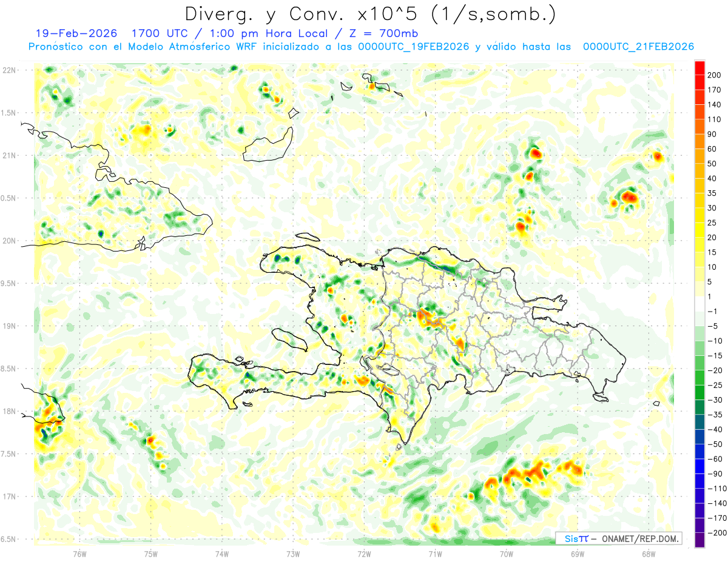Image resolution: width=728 pixels, height=562 pixels.
Task: Click the '21N' latitude label
Action: tap(9, 156)
